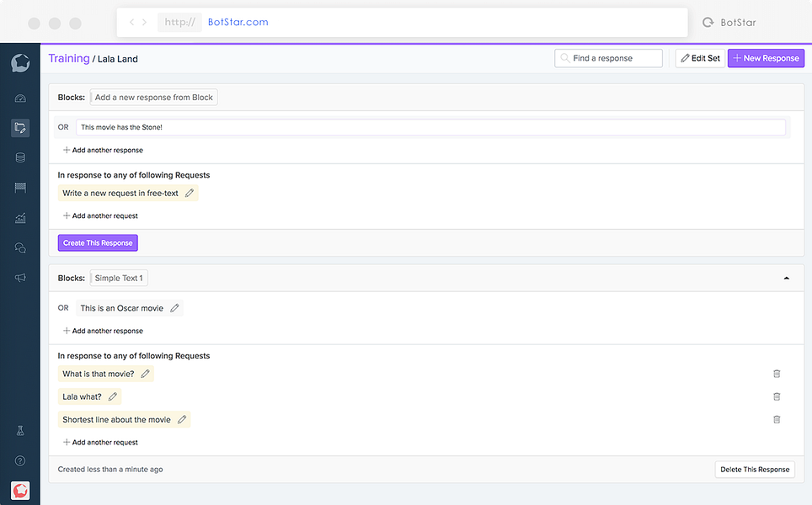Open the BotStar dashboard icon in sidebar
812x505 pixels.
click(x=19, y=98)
